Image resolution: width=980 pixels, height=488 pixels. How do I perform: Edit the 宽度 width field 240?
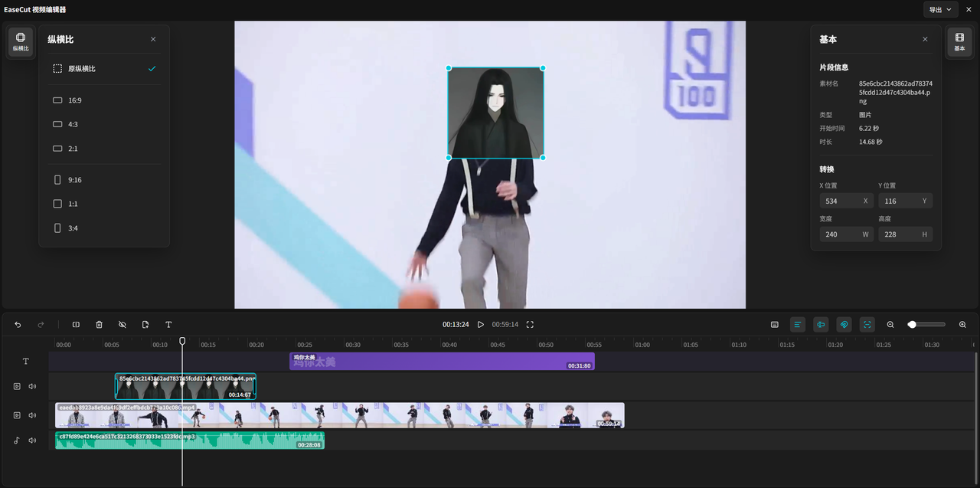(847, 234)
